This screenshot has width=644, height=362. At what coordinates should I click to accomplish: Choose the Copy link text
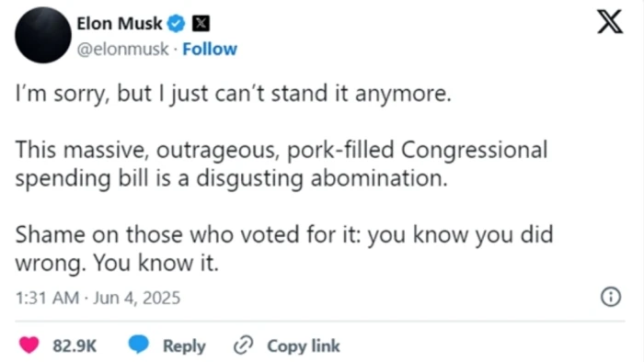click(304, 346)
